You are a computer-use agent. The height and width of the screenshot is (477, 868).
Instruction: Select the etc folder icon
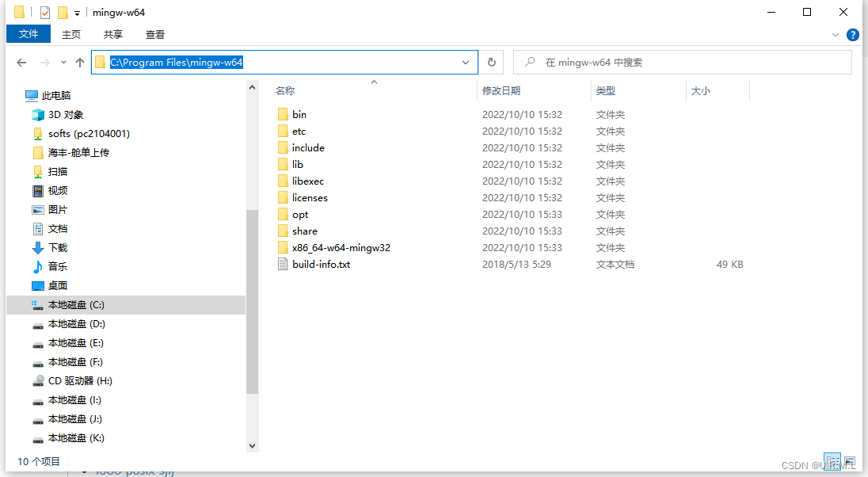[283, 132]
